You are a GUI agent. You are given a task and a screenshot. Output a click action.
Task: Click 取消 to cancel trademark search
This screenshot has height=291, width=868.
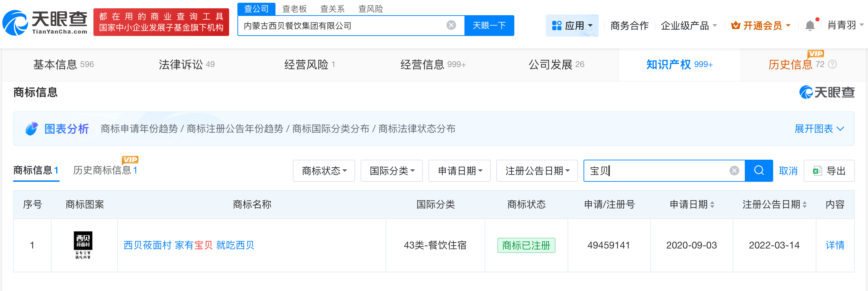pos(788,170)
